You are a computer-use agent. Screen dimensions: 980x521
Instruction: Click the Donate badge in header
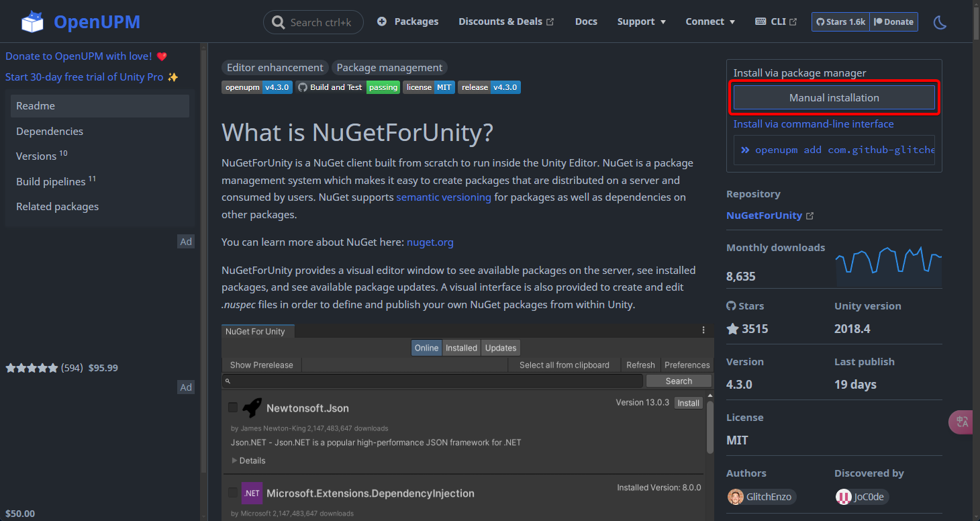[893, 21]
